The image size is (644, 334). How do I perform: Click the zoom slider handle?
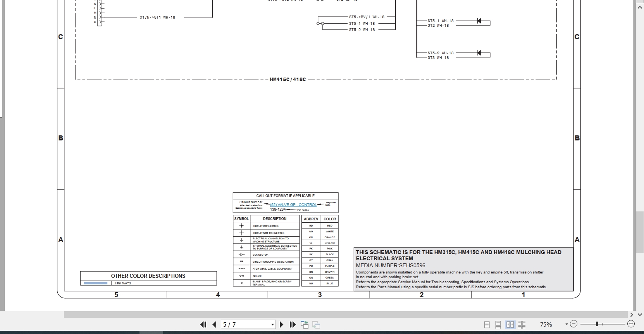597,324
